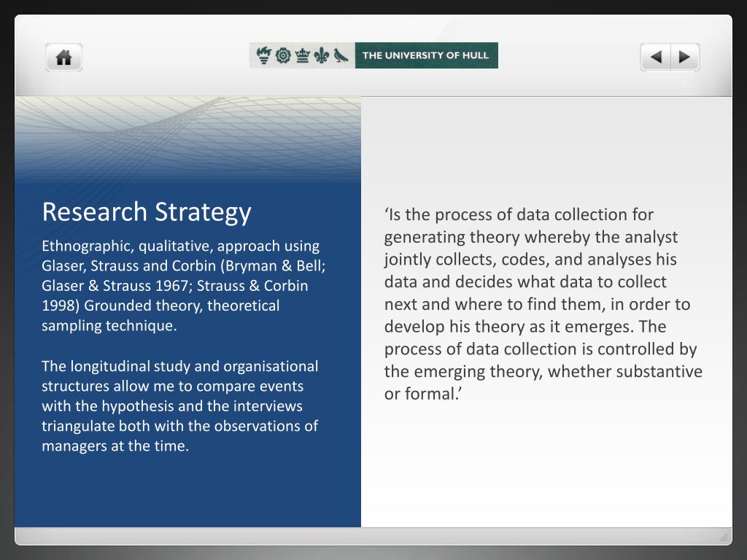The width and height of the screenshot is (747, 560).
Task: Click the 'sampling technique.' text line
Action: pos(109,326)
